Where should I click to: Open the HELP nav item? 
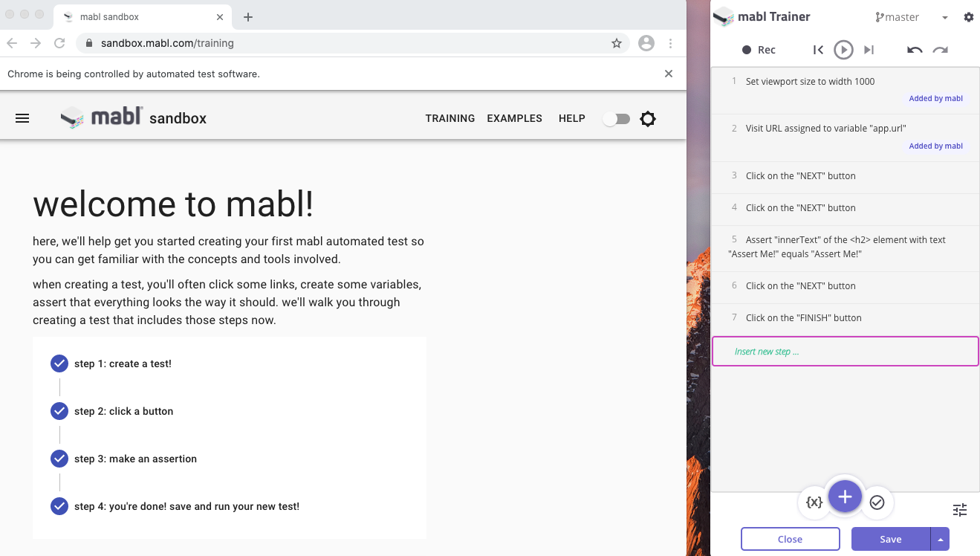click(x=572, y=118)
